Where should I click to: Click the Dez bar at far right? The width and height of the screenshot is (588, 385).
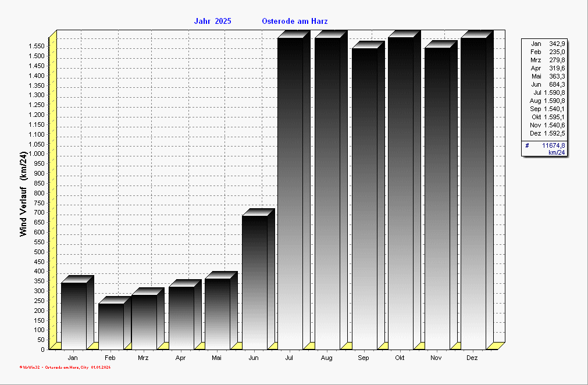pos(473,192)
